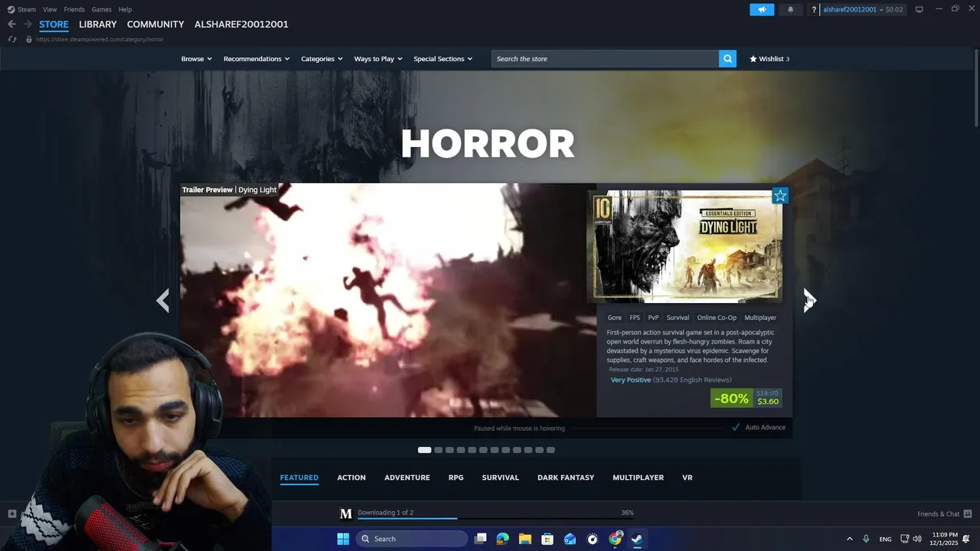Click the add game plus icon bottom-left
Image resolution: width=980 pixels, height=551 pixels.
11,514
